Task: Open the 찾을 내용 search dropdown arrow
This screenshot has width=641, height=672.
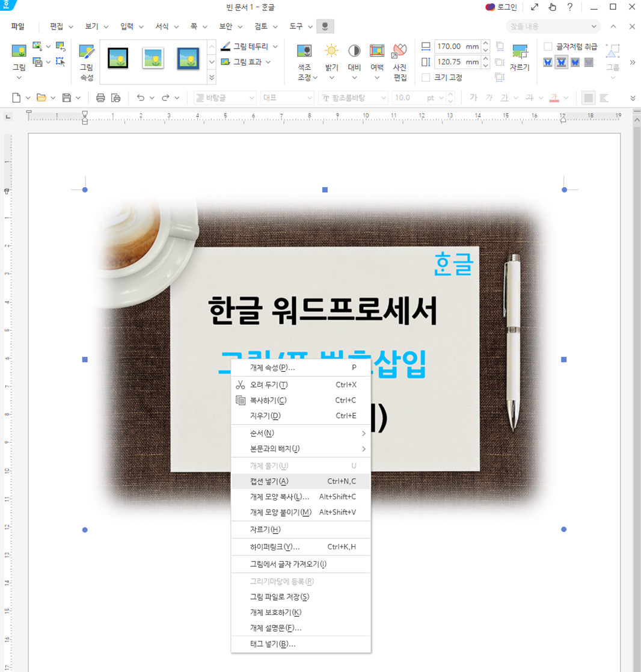Action: click(x=593, y=26)
